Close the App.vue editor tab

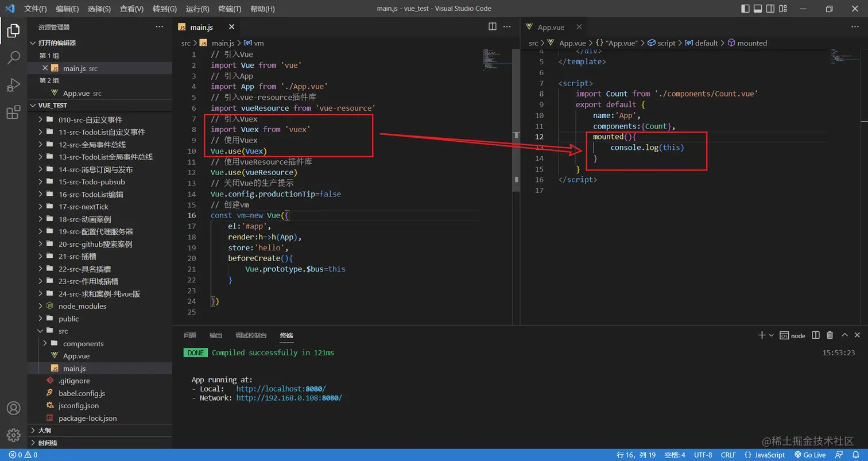pyautogui.click(x=579, y=26)
